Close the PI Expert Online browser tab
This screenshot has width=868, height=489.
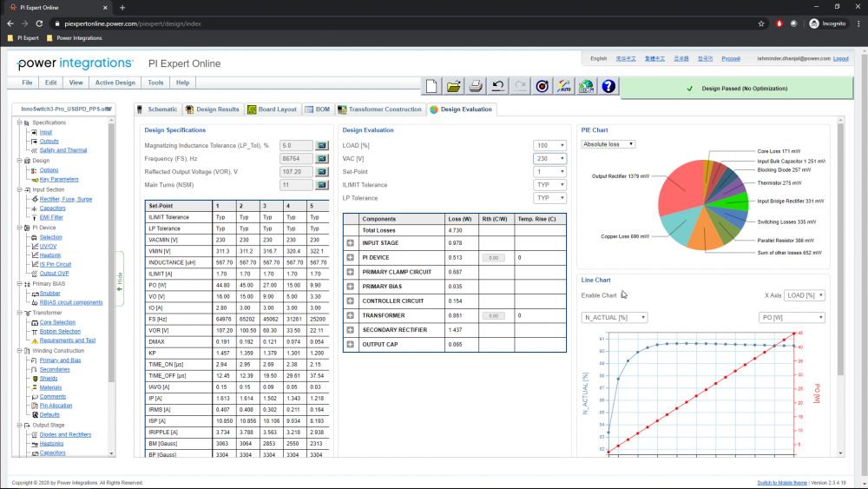coord(105,8)
